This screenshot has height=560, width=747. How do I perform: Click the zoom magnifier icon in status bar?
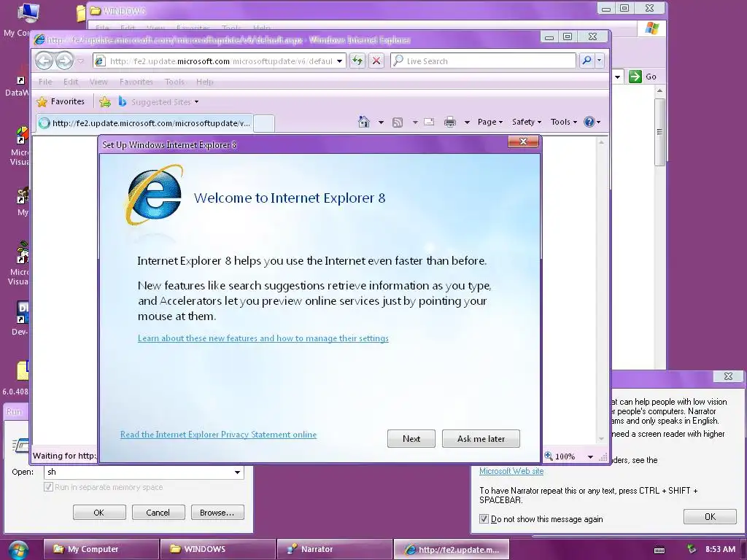(549, 456)
